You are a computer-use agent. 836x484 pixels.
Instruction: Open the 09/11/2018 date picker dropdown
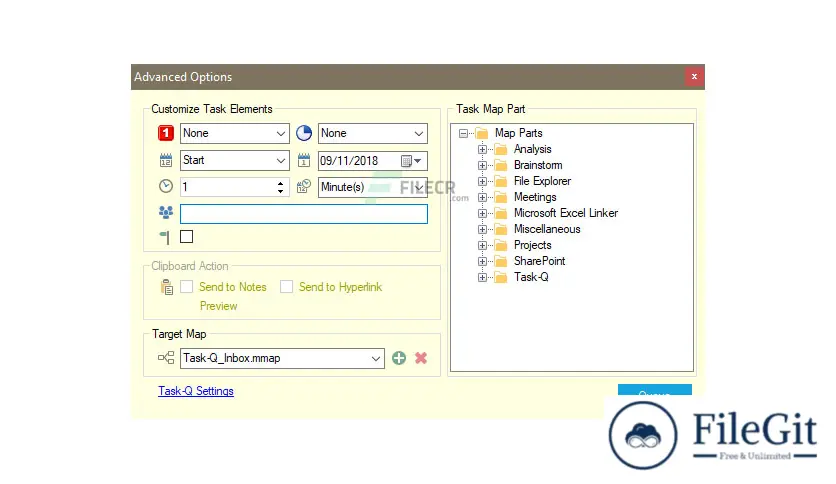pyautogui.click(x=412, y=160)
